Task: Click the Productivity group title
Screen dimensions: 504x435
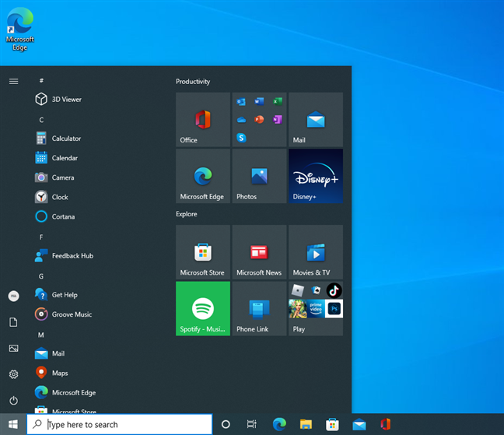Action: (193, 82)
